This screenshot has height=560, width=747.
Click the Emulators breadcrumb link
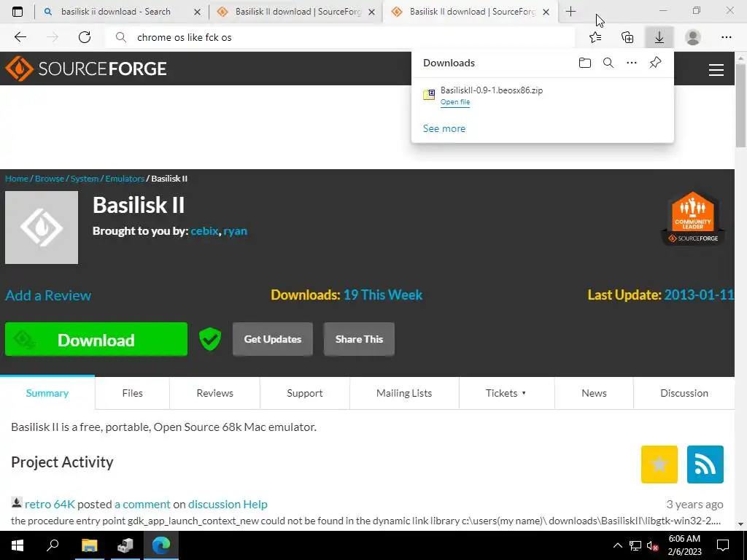click(x=125, y=179)
